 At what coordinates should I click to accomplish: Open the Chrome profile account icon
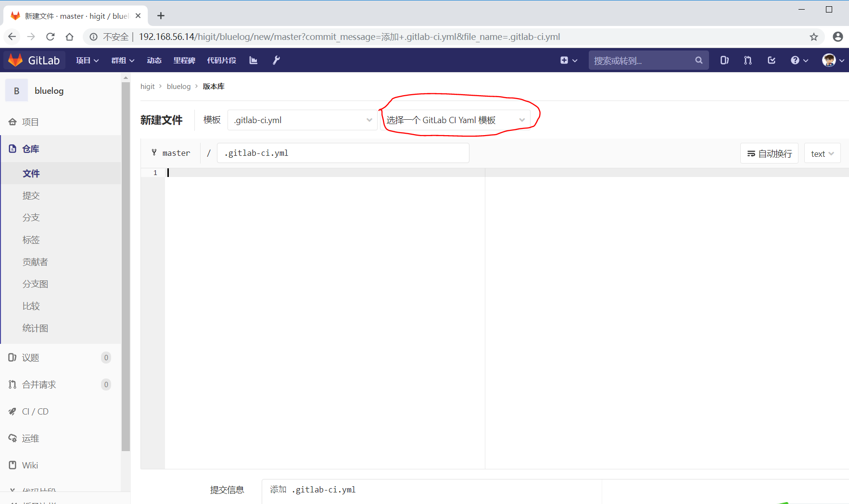click(837, 37)
